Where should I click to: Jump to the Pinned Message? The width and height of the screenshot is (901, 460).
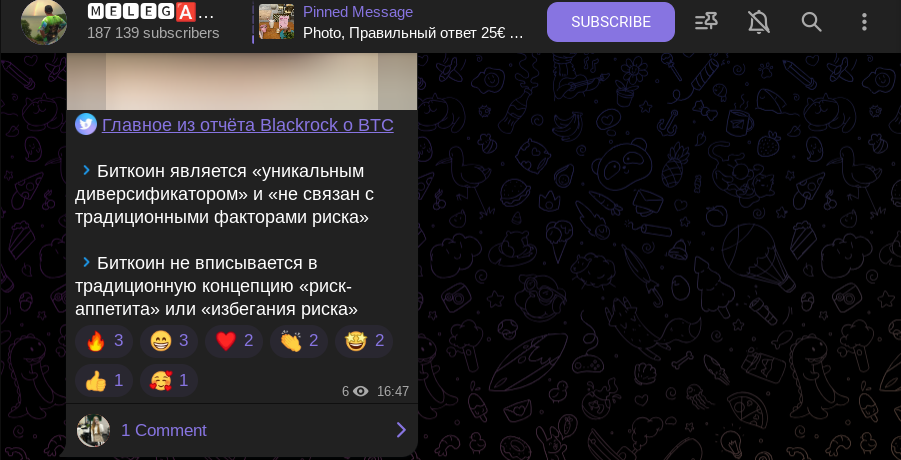coord(413,22)
